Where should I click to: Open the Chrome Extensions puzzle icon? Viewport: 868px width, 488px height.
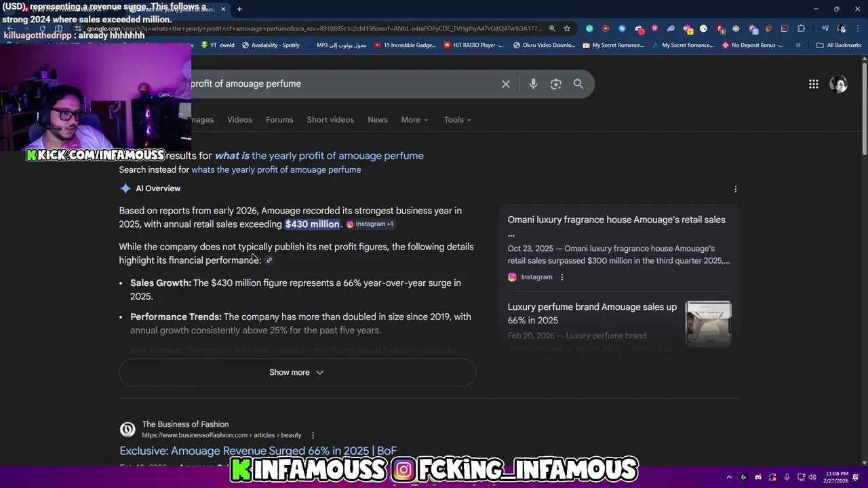(x=802, y=28)
